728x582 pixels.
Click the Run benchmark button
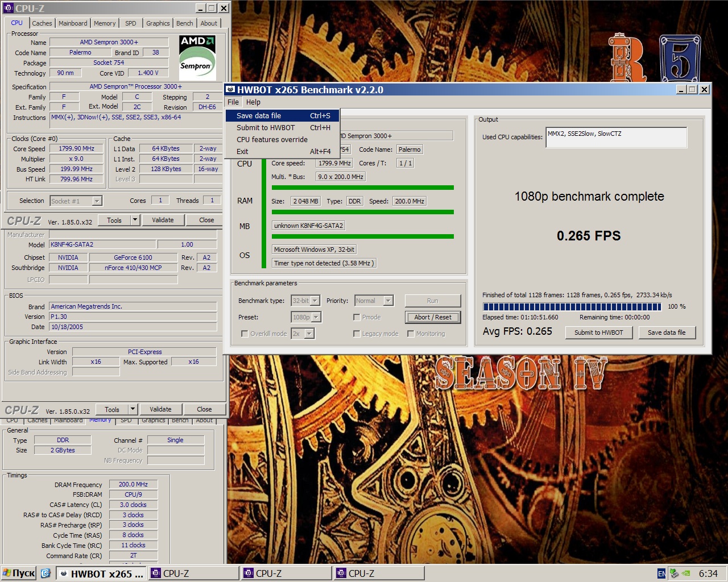click(433, 301)
